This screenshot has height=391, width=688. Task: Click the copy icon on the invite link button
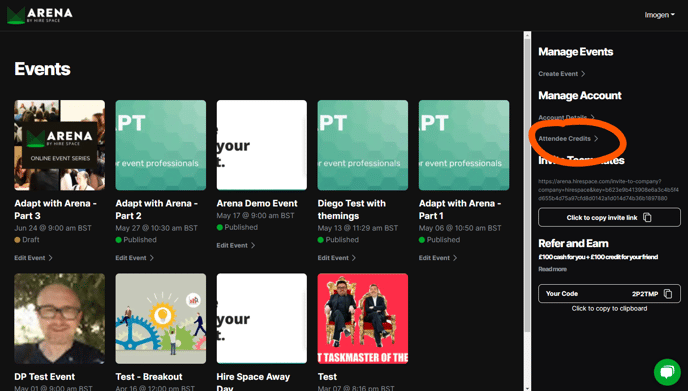(x=647, y=217)
